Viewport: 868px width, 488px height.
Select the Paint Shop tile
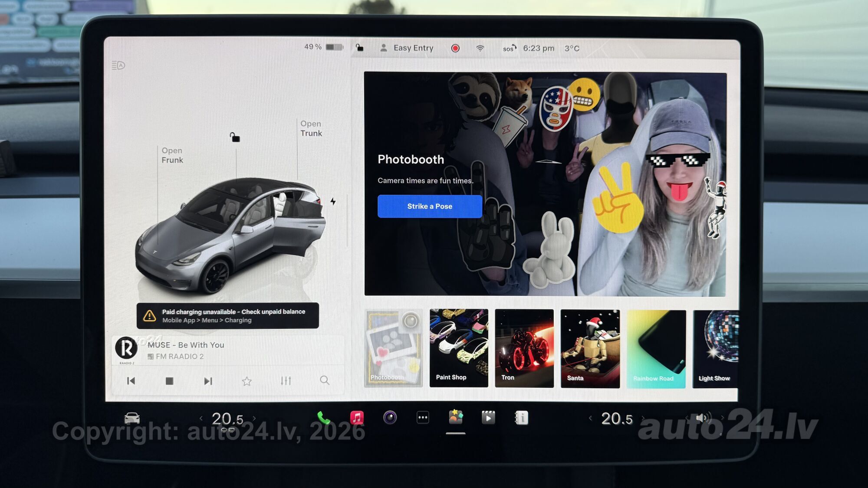click(459, 348)
